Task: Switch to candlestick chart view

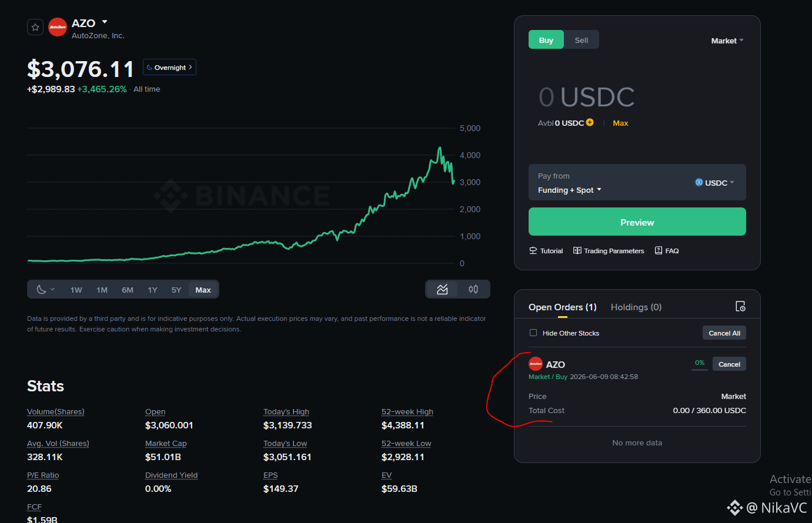Action: click(473, 289)
